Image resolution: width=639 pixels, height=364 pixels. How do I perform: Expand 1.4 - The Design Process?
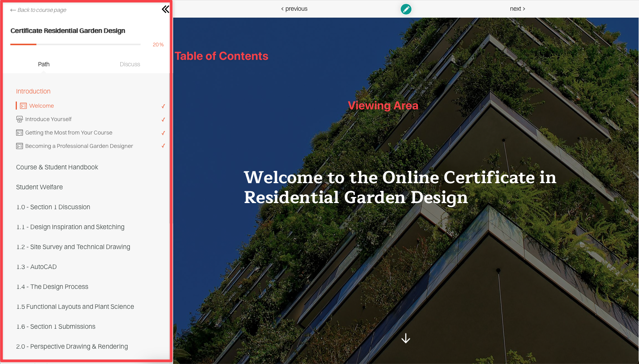(x=52, y=287)
